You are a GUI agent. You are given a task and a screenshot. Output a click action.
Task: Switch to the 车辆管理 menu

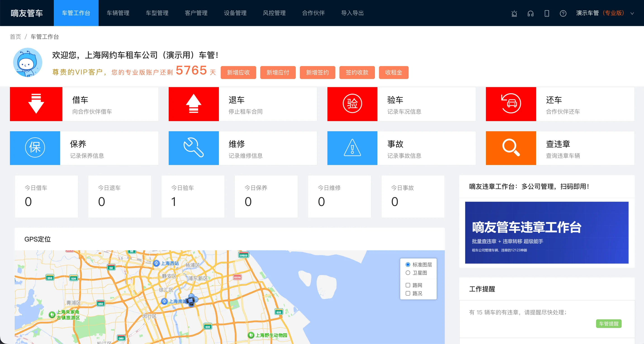coord(118,13)
